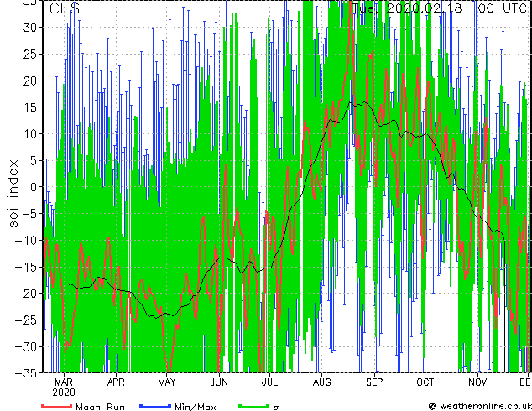Click the 15 value on y-axis
This screenshot has width=532, height=411.
point(30,107)
